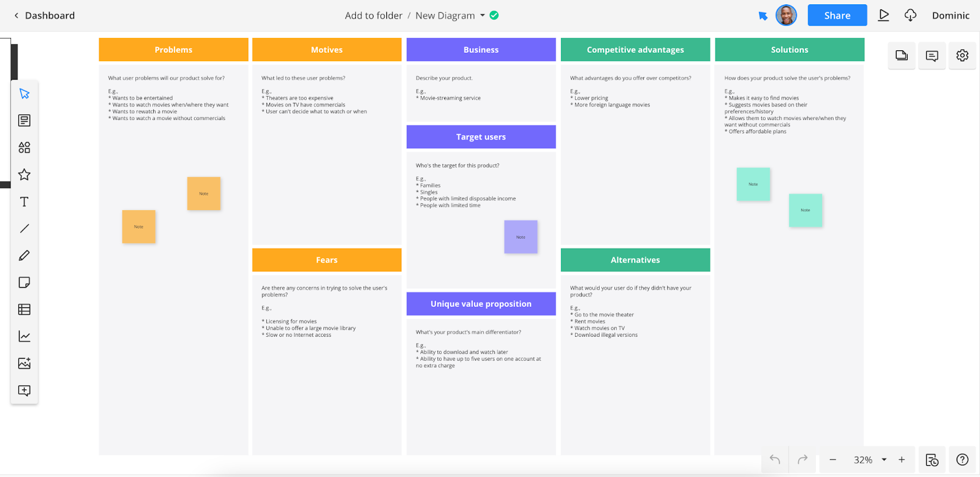Screen dimensions: 980x477
Task: Select the Text tool
Action: coord(24,201)
